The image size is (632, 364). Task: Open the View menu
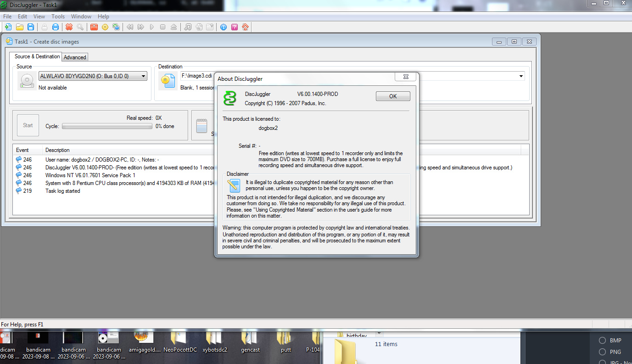point(39,17)
